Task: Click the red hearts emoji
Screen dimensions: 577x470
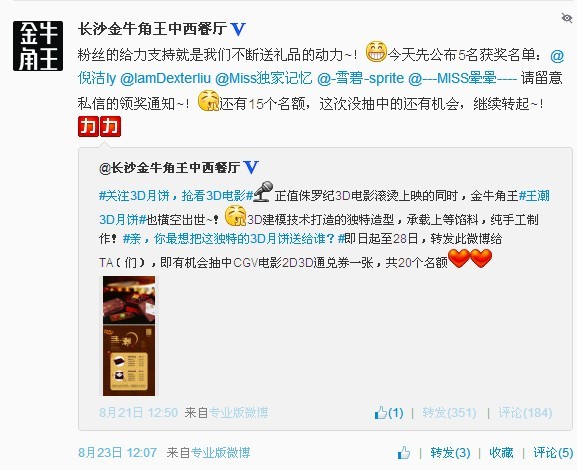Action: (x=470, y=258)
